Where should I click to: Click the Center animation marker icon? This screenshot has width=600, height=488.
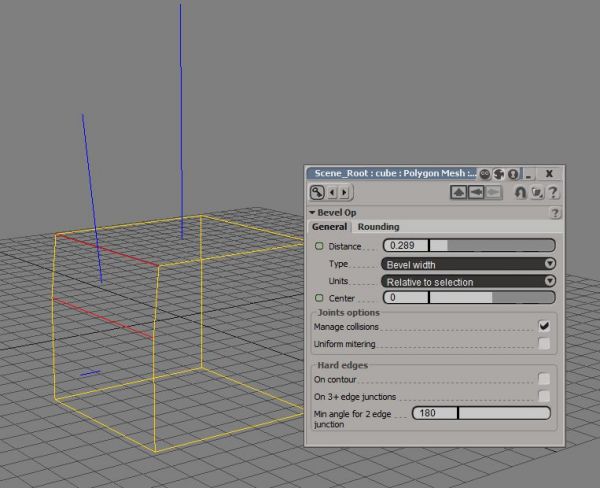320,298
